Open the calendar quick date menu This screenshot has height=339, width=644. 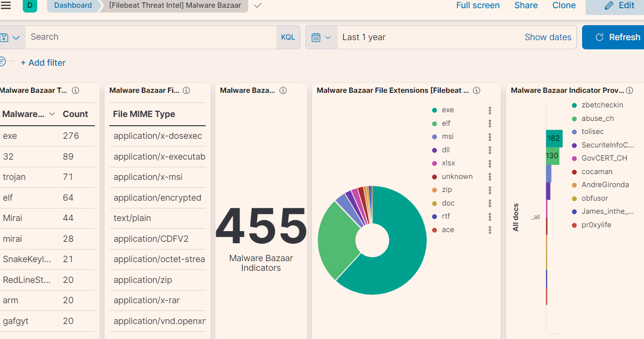tap(321, 37)
